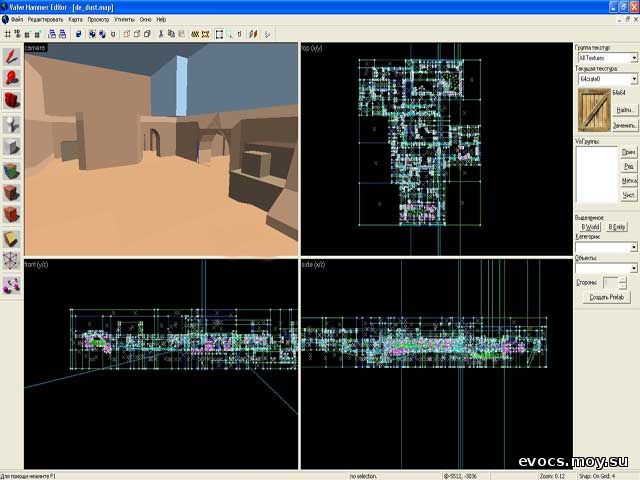Expand the Категории dropdown list
This screenshot has height=480, width=640.
click(x=633, y=246)
